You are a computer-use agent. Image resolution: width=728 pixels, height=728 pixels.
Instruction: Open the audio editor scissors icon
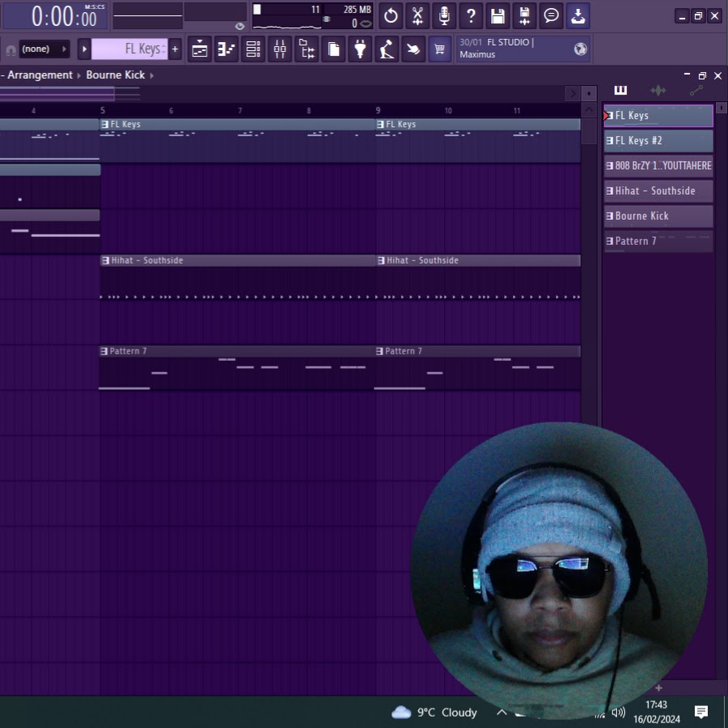pyautogui.click(x=417, y=16)
